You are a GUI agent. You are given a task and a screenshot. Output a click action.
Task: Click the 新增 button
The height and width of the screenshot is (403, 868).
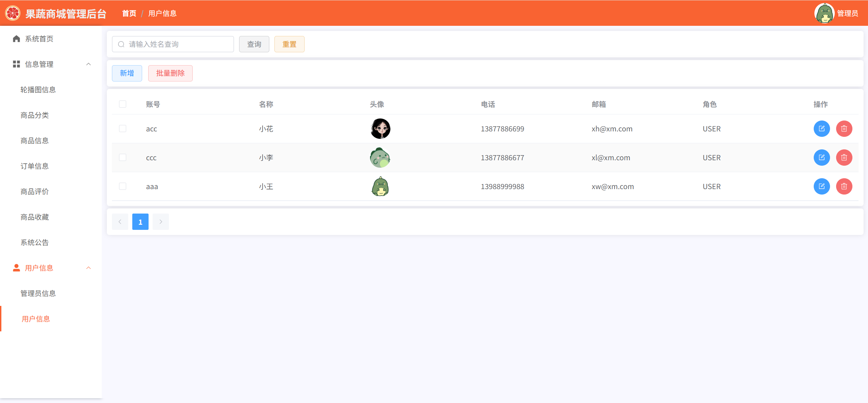coord(127,73)
